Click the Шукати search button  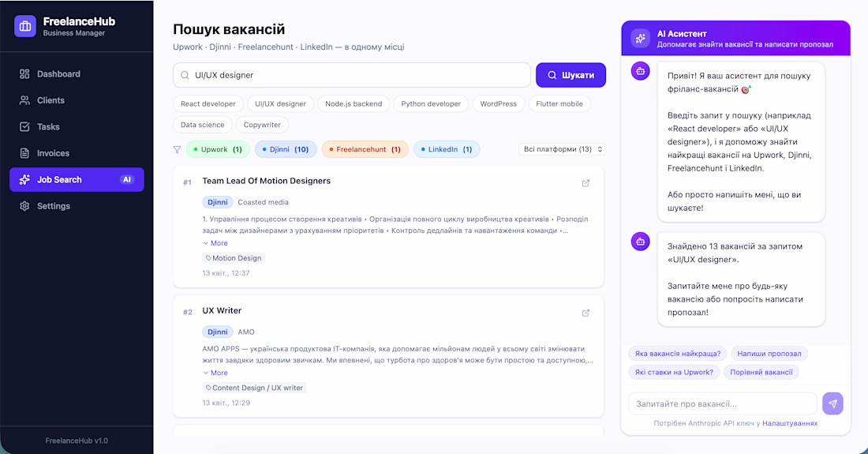coord(571,75)
